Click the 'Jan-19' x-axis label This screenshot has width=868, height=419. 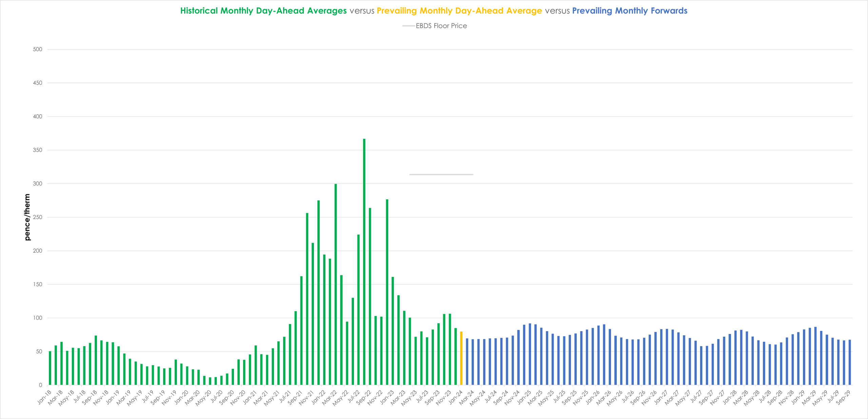coord(113,397)
